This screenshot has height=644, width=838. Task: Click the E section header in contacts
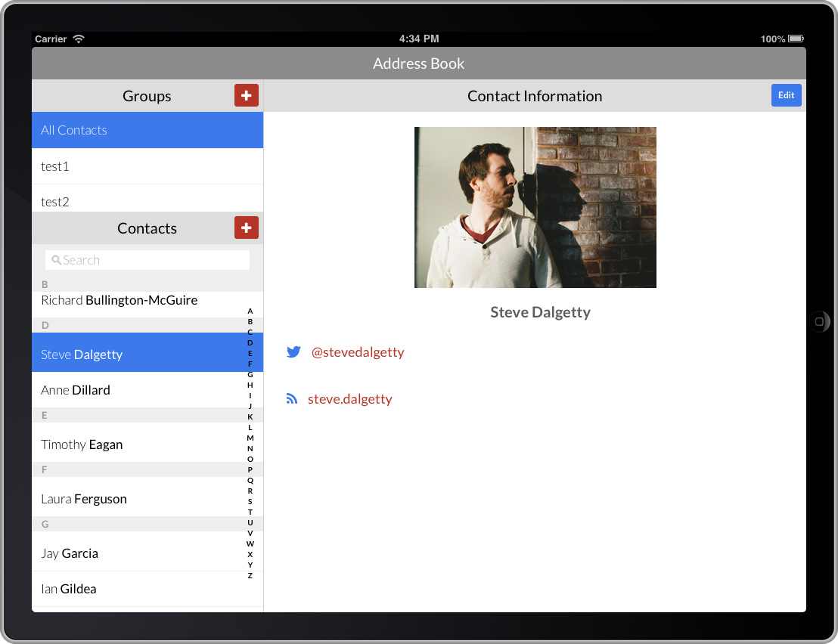click(147, 416)
